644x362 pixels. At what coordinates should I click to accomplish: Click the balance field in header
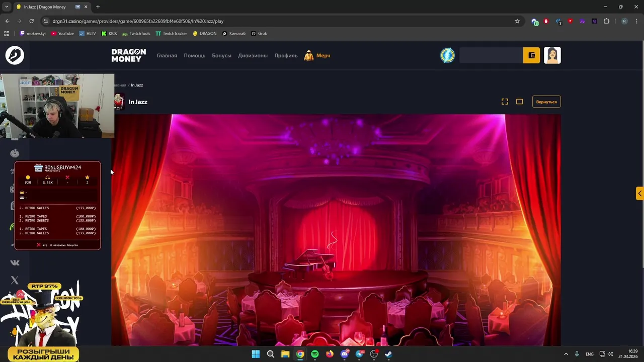491,55
